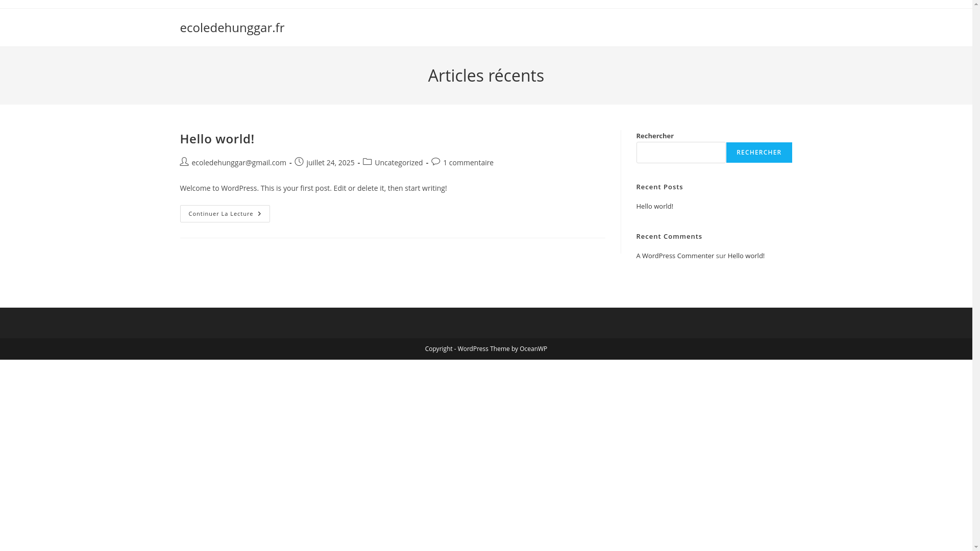This screenshot has height=551, width=980.
Task: Open the ecoledehunggar.fr site title link
Action: coord(232,28)
